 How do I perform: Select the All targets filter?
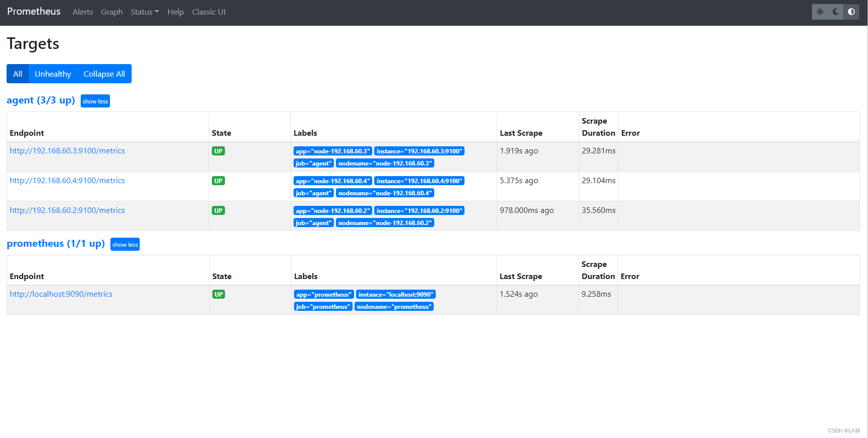pos(18,74)
